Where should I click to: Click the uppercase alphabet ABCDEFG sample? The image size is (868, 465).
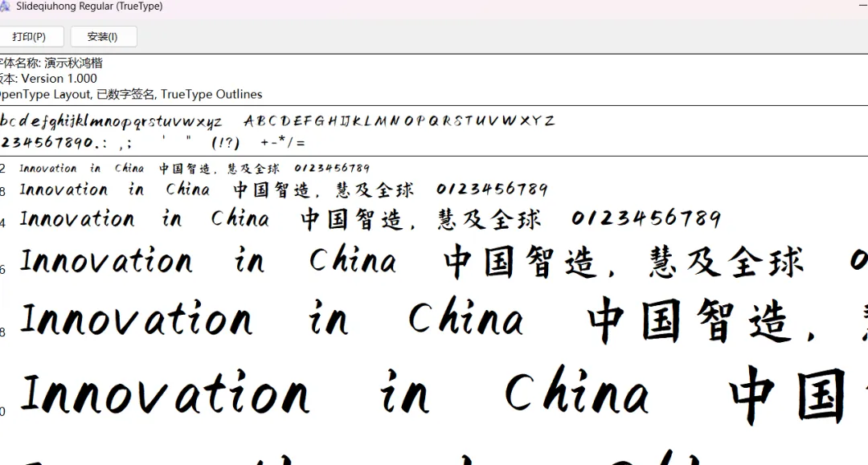point(399,120)
